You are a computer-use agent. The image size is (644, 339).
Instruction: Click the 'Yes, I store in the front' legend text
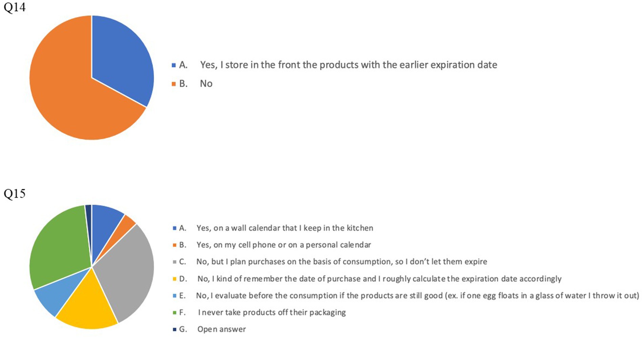[x=348, y=65]
